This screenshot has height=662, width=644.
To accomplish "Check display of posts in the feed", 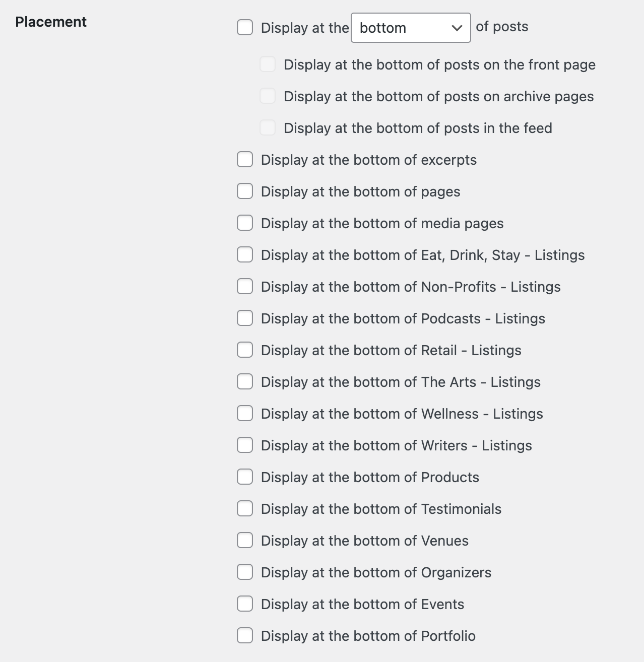I will 268,128.
